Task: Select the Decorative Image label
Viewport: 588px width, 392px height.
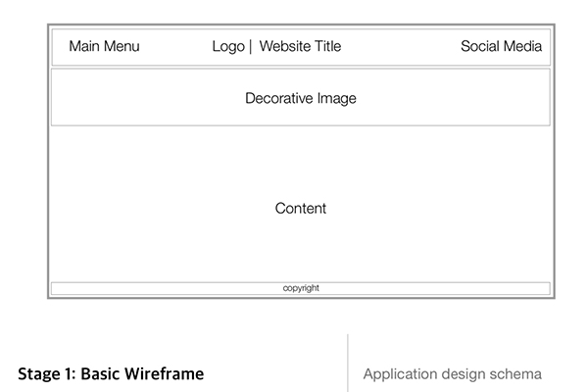Action: tap(300, 98)
